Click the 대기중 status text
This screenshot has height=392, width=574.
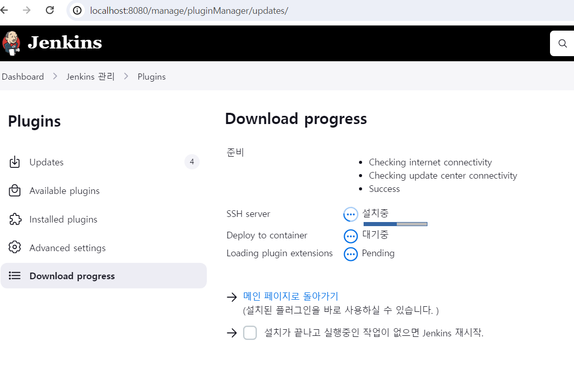point(375,234)
